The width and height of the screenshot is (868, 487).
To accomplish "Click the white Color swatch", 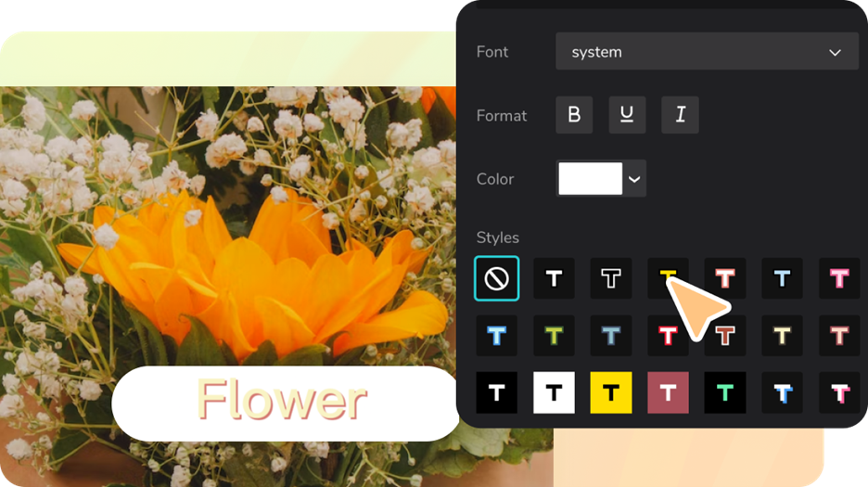I will pyautogui.click(x=590, y=179).
